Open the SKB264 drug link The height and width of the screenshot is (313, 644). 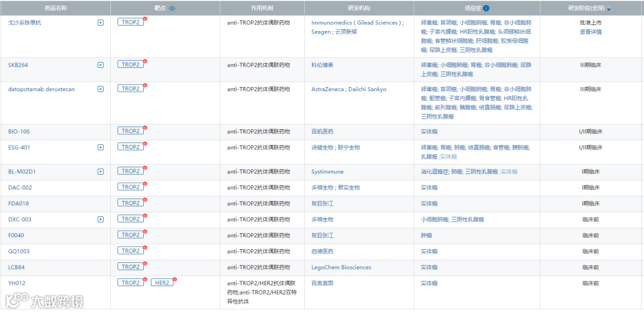pos(18,65)
